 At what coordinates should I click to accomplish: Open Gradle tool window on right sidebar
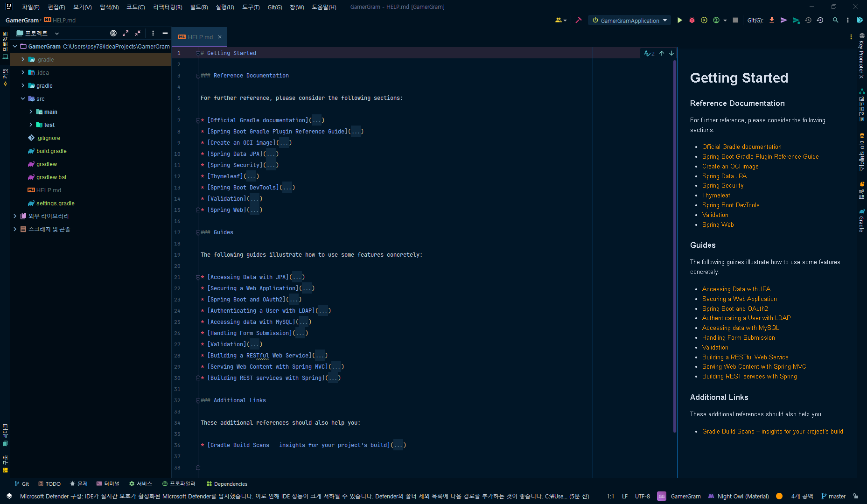pyautogui.click(x=861, y=221)
